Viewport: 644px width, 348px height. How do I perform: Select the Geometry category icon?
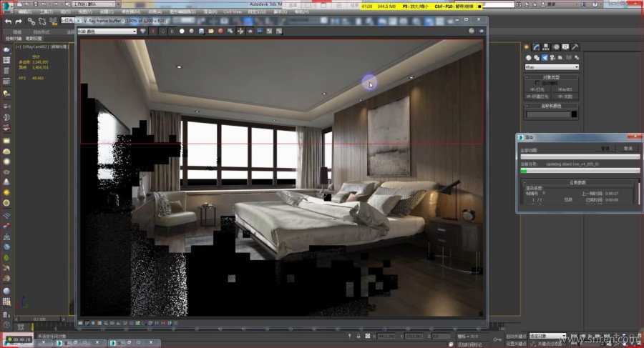529,58
